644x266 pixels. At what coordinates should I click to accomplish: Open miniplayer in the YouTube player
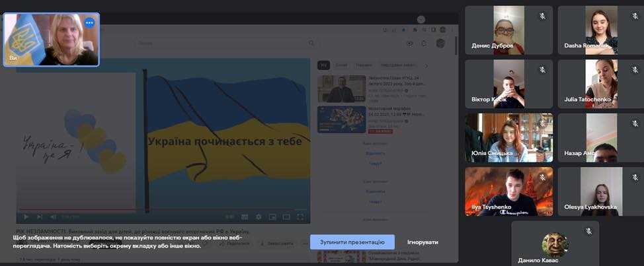pos(272,216)
